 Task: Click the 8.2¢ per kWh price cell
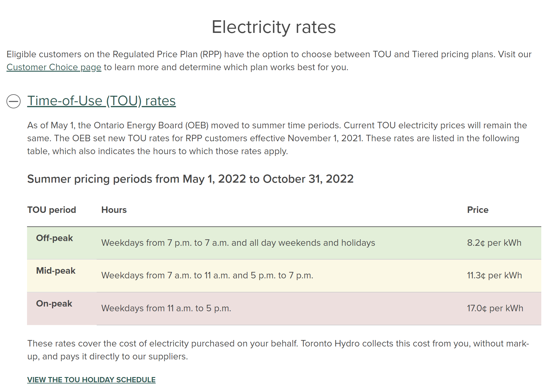[x=494, y=243]
